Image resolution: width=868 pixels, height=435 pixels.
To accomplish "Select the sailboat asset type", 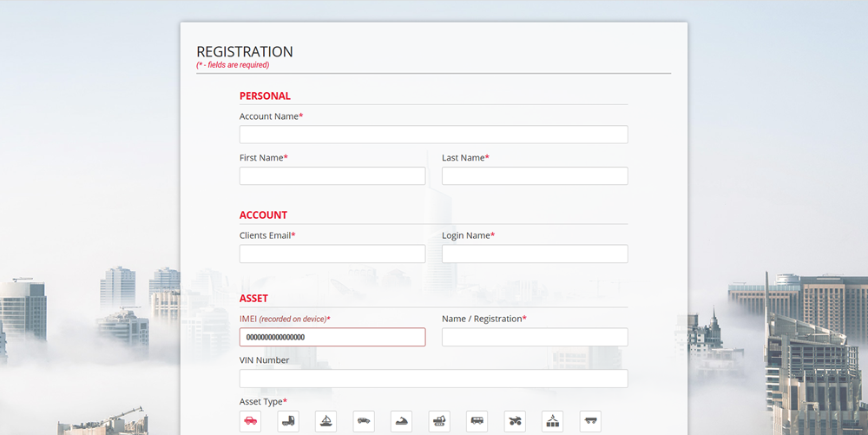I will (x=325, y=421).
